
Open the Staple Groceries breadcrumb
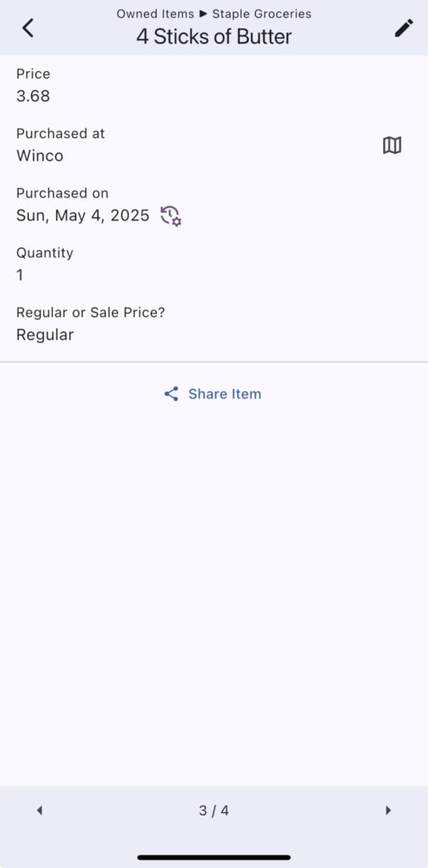tap(261, 14)
